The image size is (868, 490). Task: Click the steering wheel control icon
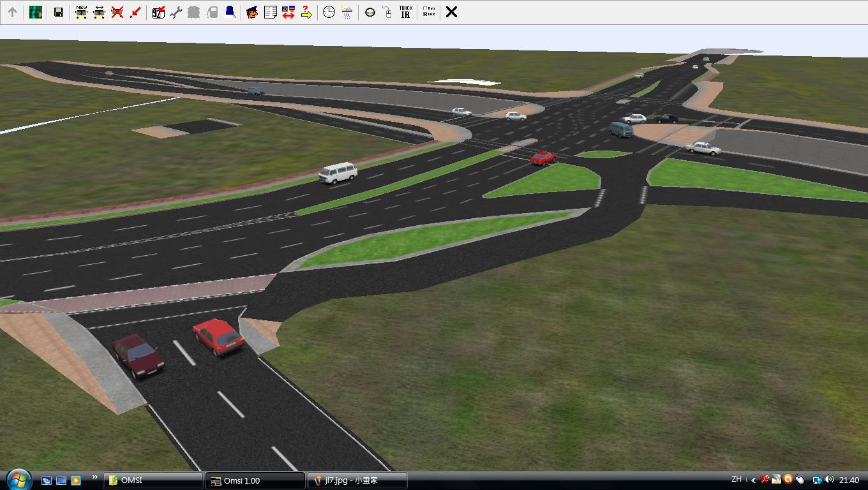370,12
